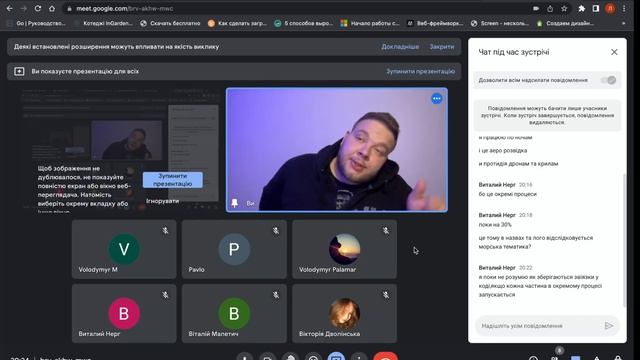Screen dimensions: 640x360
Task: Go back with the browser back arrow
Action: tap(9, 8)
